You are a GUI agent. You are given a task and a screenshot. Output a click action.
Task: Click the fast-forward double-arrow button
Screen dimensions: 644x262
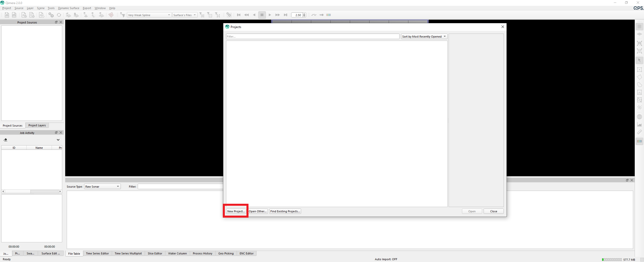[278, 15]
